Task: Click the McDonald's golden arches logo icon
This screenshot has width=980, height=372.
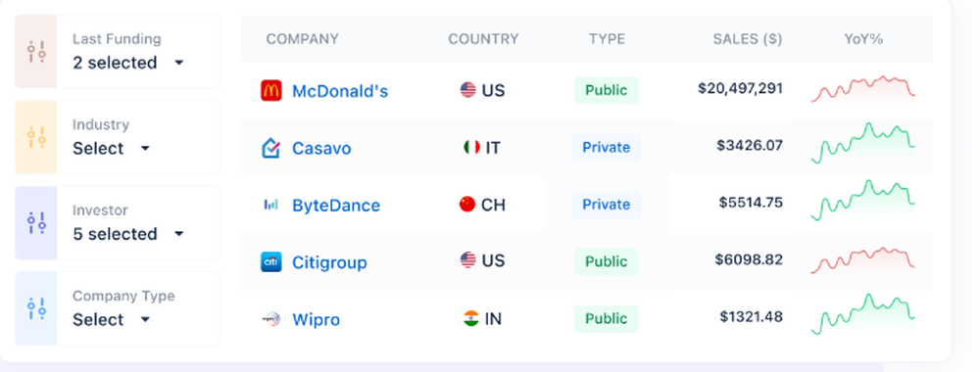Action: pos(270,91)
